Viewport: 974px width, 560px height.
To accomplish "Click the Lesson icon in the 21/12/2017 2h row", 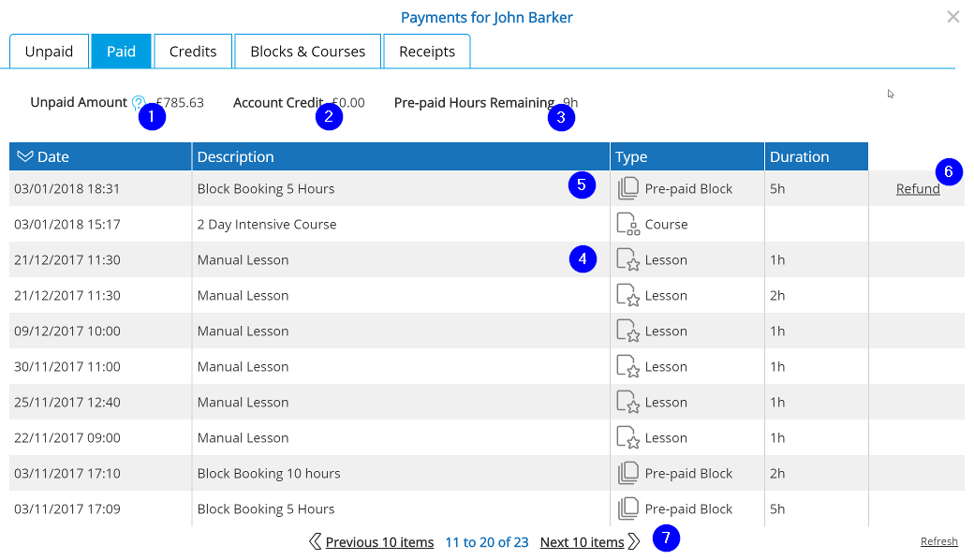I will click(x=627, y=295).
